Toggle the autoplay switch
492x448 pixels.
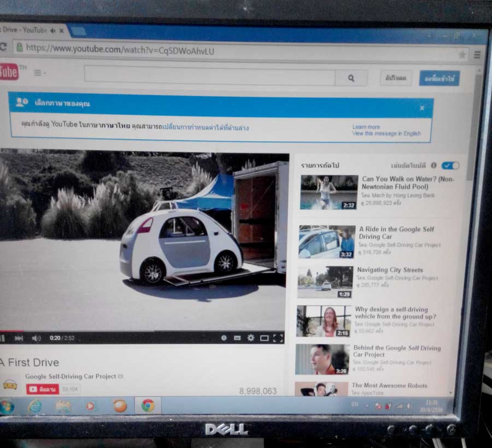tap(450, 166)
